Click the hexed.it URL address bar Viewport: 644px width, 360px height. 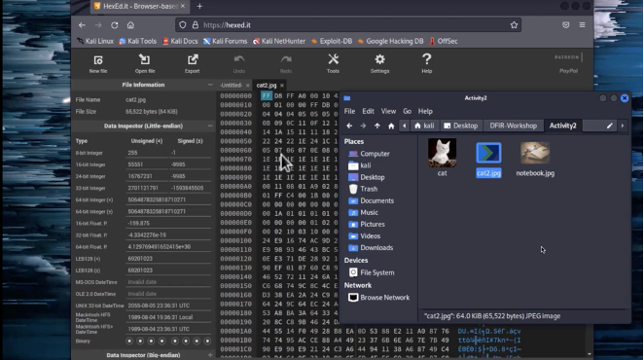pos(348,25)
